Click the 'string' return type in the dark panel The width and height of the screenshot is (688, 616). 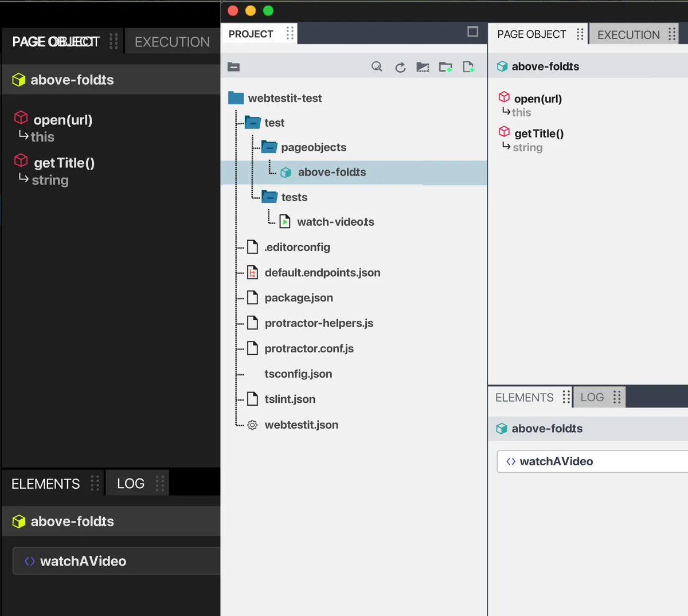50,181
